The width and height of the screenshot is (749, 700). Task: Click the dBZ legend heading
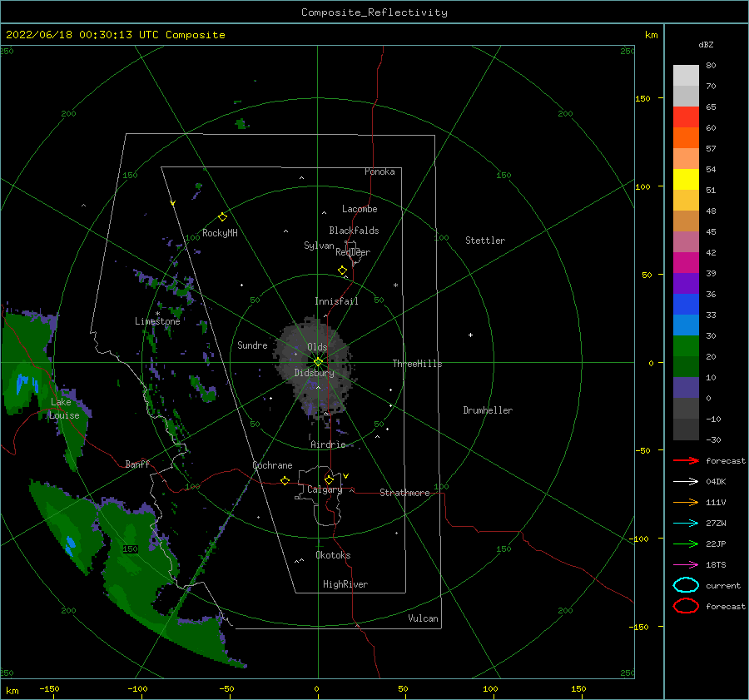706,44
